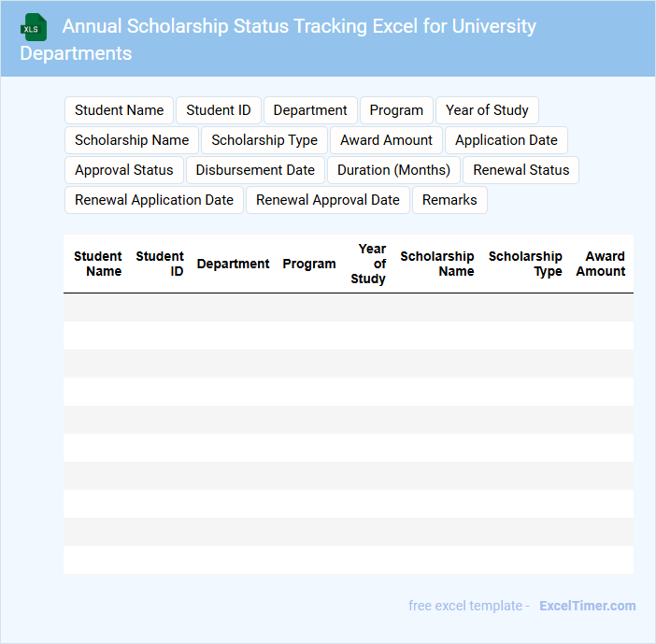Select the Student Name tag
Screen dimensions: 656x644
pos(119,110)
